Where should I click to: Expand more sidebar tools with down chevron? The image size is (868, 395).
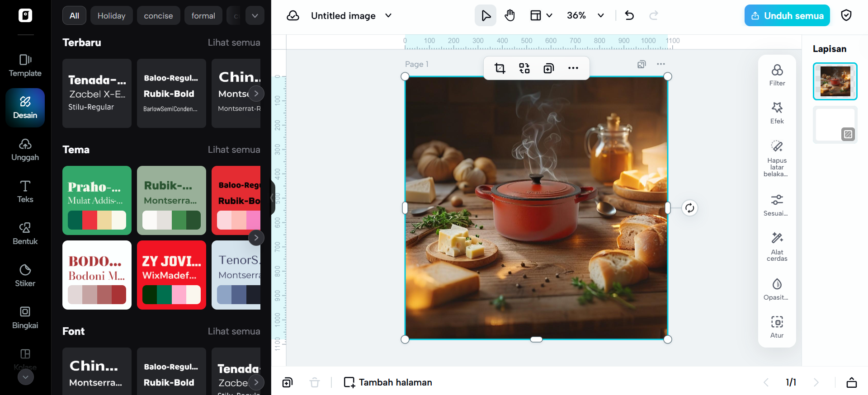26,377
